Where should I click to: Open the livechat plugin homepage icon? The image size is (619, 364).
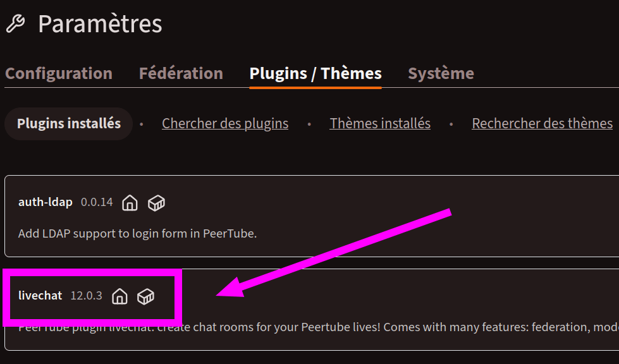tap(120, 296)
